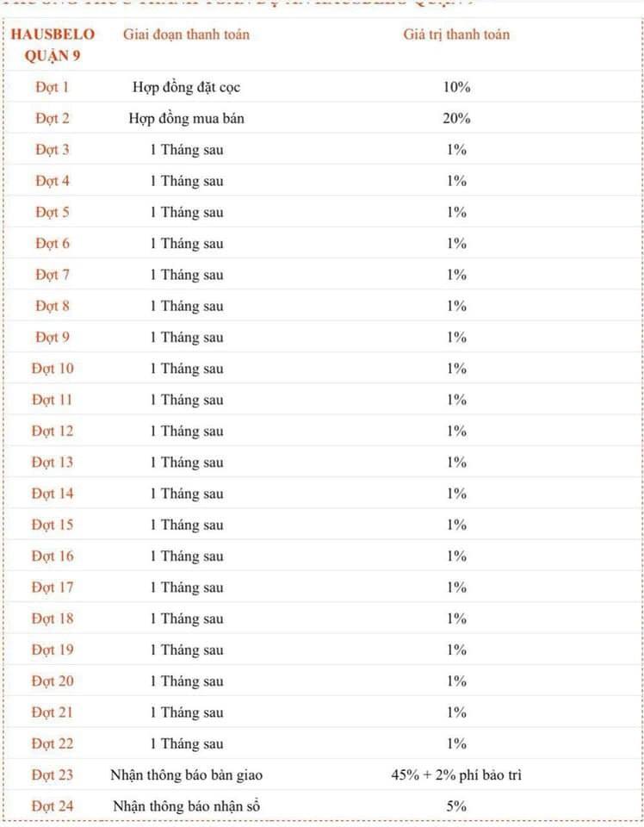Click the Đợt 10 row label

pyautogui.click(x=53, y=369)
